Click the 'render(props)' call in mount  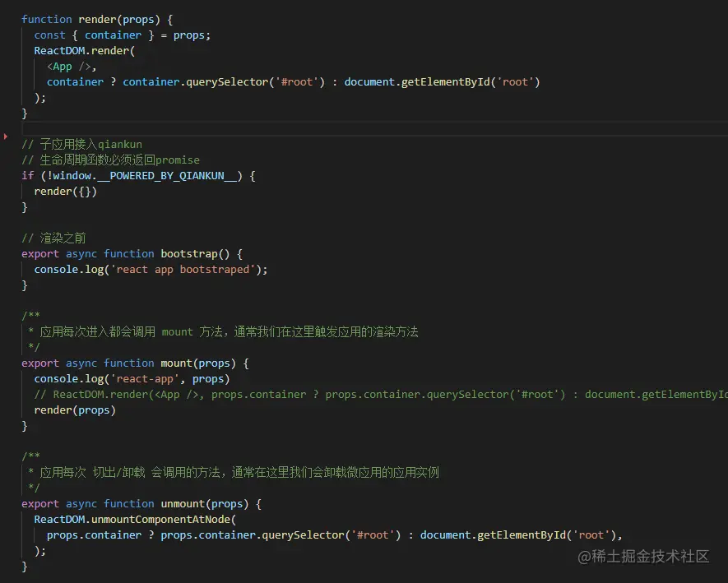pyautogui.click(x=75, y=410)
